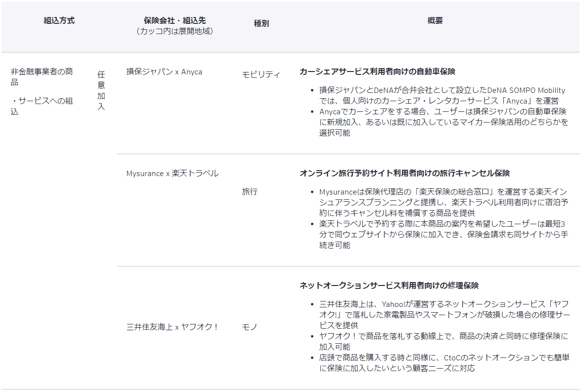Image resolution: width=582 pixels, height=392 pixels.
Task: Click the 三井住友海上 x ヤフオク！ cell
Action: [172, 327]
